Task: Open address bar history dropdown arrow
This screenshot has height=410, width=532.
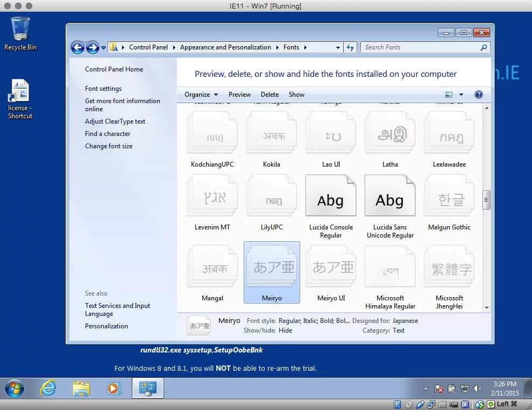Action: click(338, 48)
